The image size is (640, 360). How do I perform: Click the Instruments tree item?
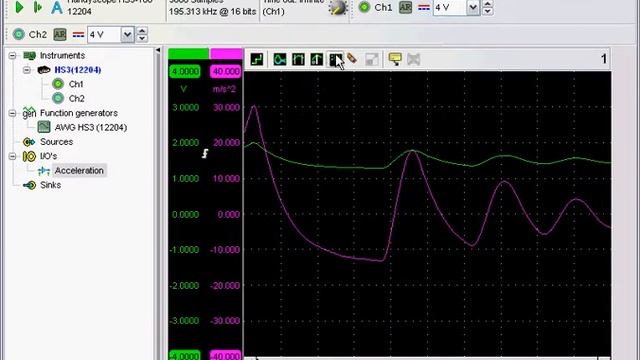(62, 56)
